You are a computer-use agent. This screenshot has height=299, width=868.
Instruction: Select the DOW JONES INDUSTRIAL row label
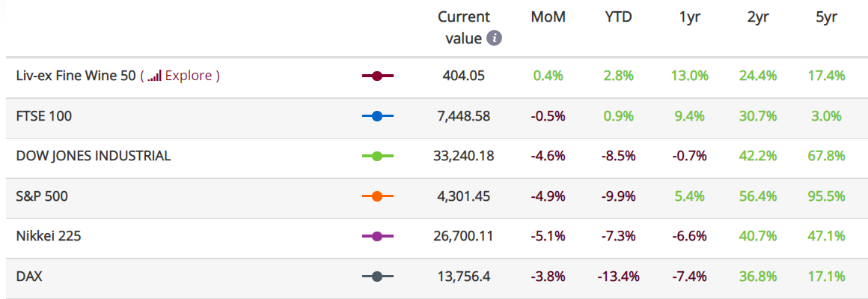(94, 157)
